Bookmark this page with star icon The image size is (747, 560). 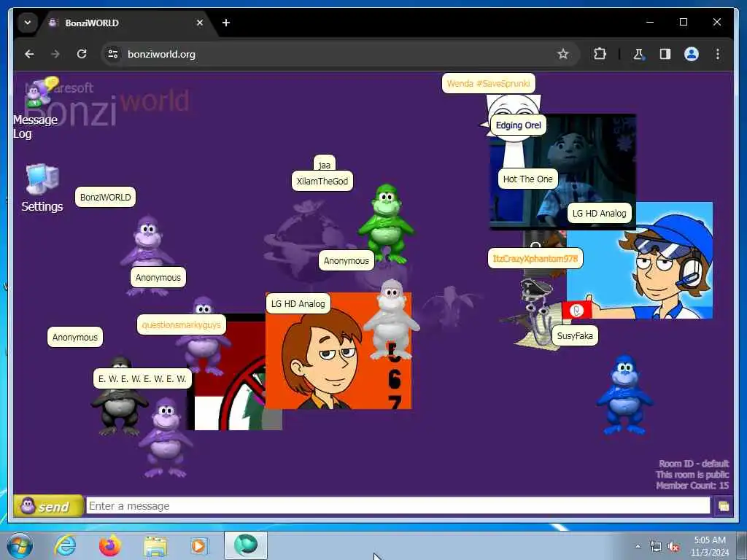563,54
